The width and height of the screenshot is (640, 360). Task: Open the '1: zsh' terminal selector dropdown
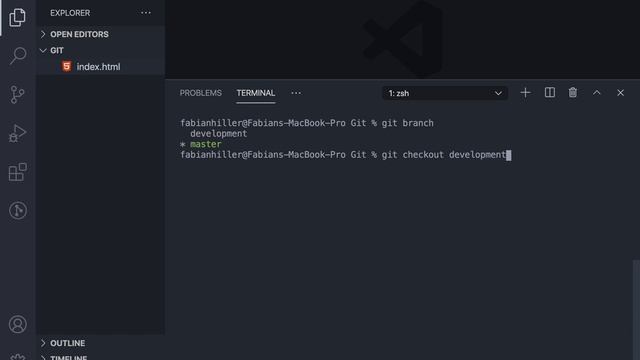[x=445, y=93]
